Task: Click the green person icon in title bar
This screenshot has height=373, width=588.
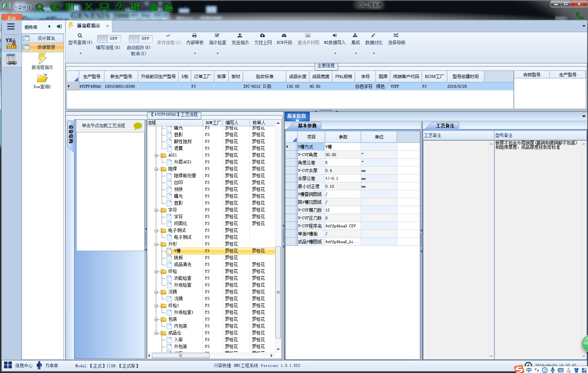Action: [x=154, y=7]
